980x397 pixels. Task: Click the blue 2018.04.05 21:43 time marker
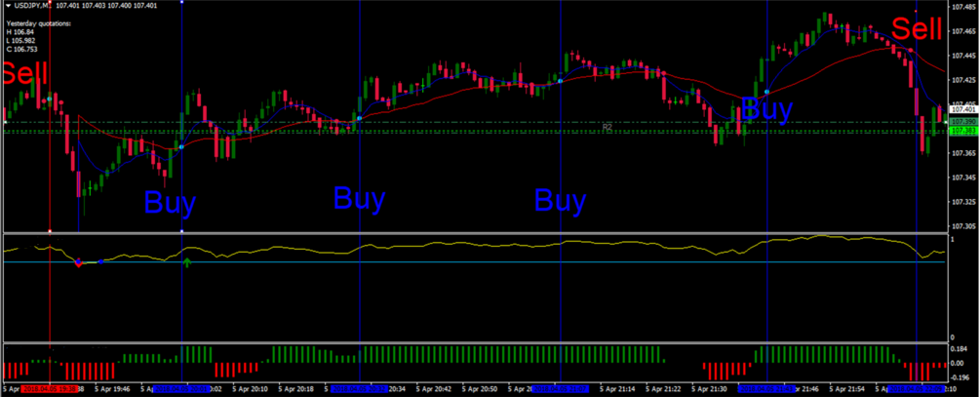tap(766, 388)
